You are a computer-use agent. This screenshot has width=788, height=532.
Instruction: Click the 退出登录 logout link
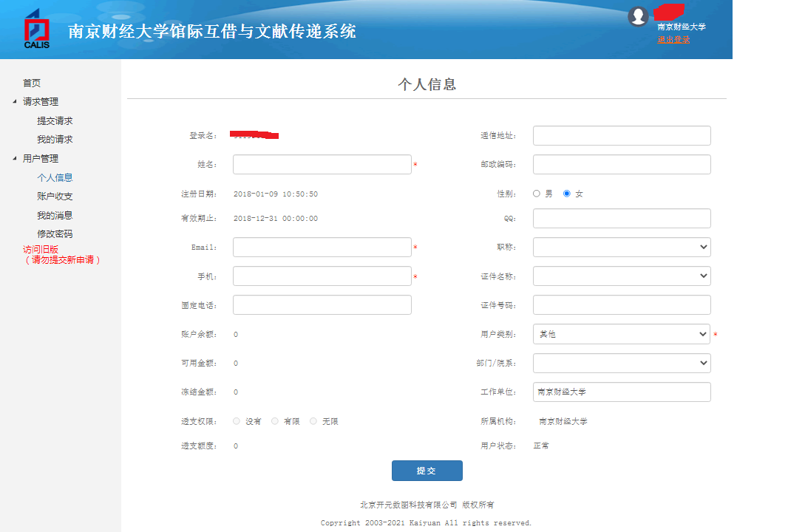point(673,40)
